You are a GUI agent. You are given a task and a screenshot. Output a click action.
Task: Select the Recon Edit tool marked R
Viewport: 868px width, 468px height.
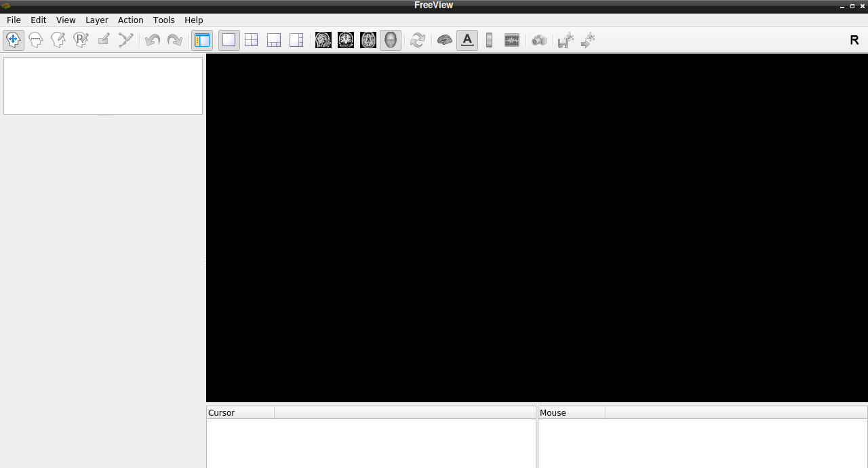pyautogui.click(x=81, y=41)
